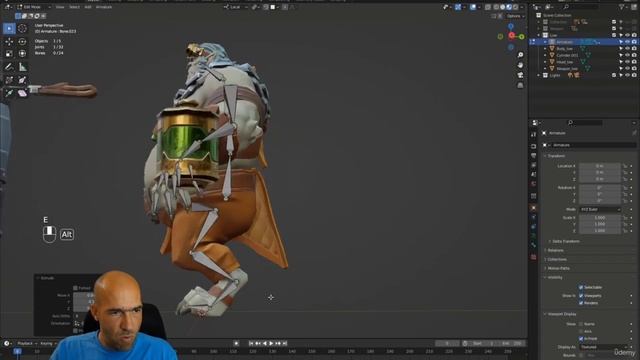Hide Armature in viewport via eye icon
Image resolution: width=640 pixels, height=360 pixels.
tap(627, 42)
